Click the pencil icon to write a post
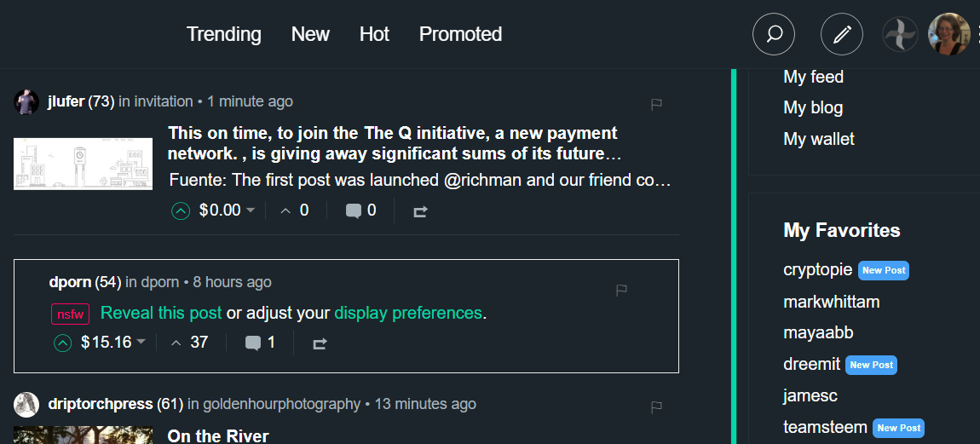Viewport: 980px width, 444px height. (x=842, y=34)
